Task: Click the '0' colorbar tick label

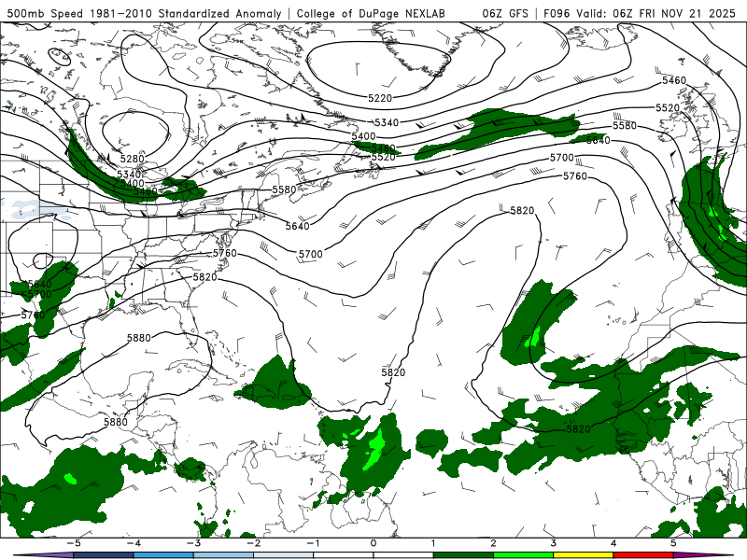Action: point(373,543)
